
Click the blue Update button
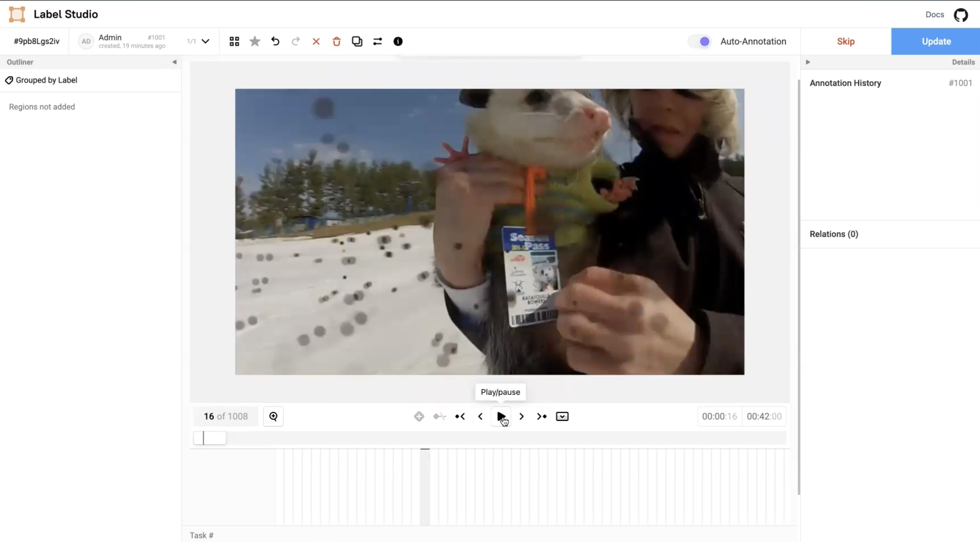tap(935, 41)
